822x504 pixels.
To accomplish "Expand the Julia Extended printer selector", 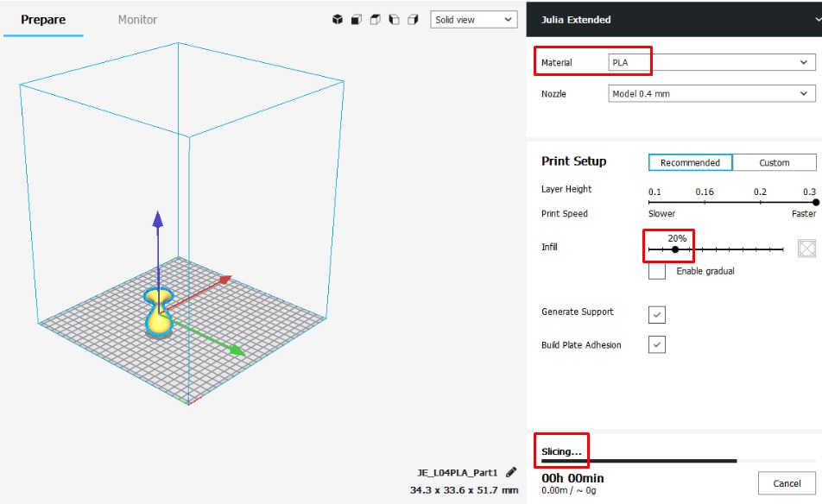I will pos(674,19).
